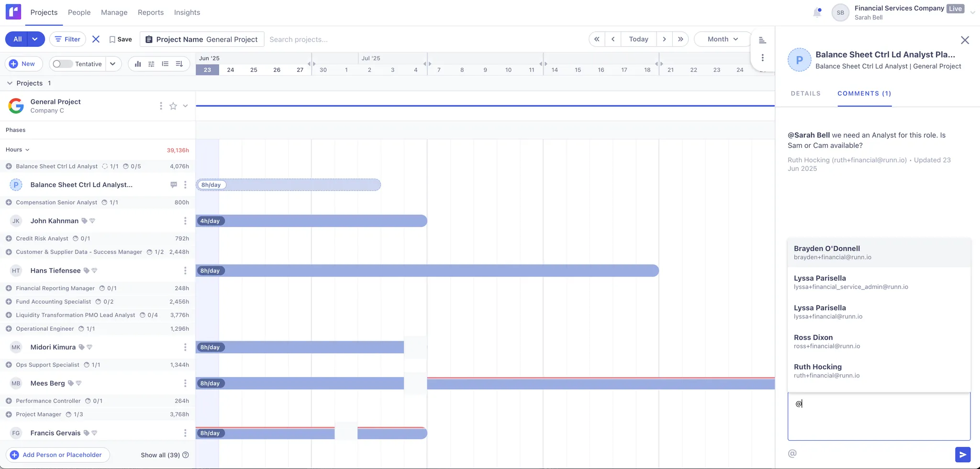The image size is (980, 469).
Task: Select Brayden O'Donnell from mention list
Action: coord(879,252)
